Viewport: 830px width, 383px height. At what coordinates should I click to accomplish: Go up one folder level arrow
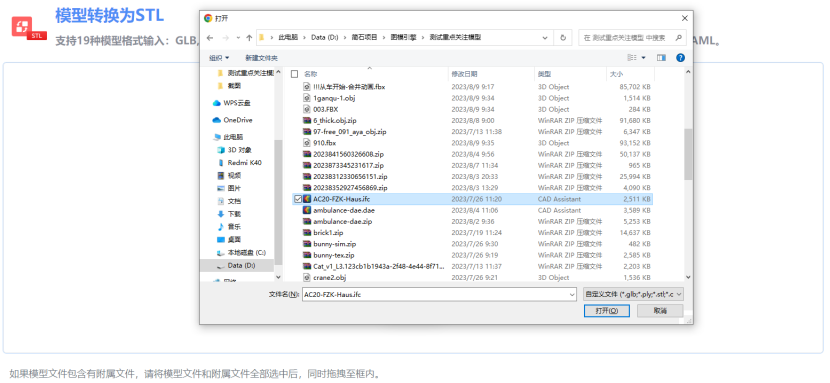pyautogui.click(x=249, y=38)
